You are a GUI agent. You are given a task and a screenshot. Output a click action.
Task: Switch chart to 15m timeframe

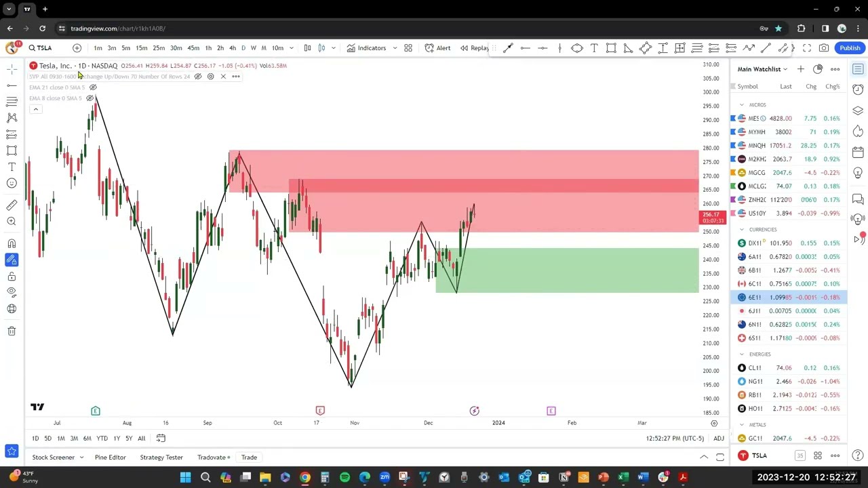[141, 48]
